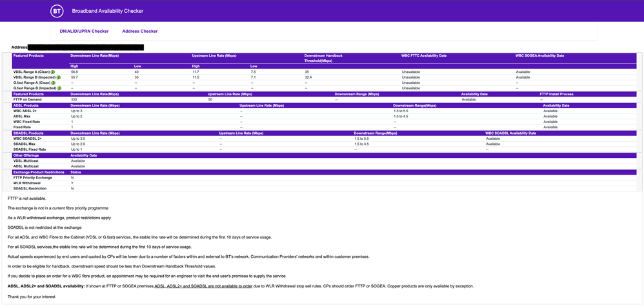
Task: Click the Exchange Product Restrictions header
Action: tap(39, 172)
